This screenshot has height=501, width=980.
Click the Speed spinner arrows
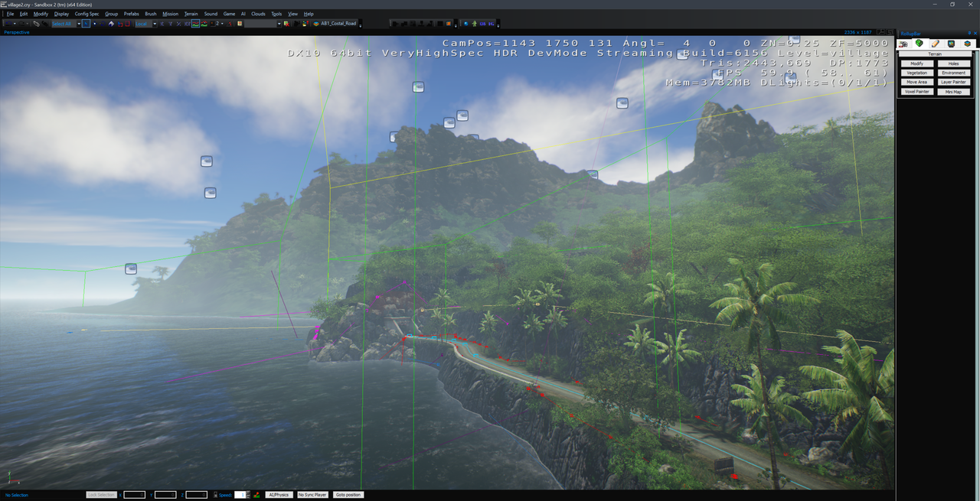(x=248, y=495)
